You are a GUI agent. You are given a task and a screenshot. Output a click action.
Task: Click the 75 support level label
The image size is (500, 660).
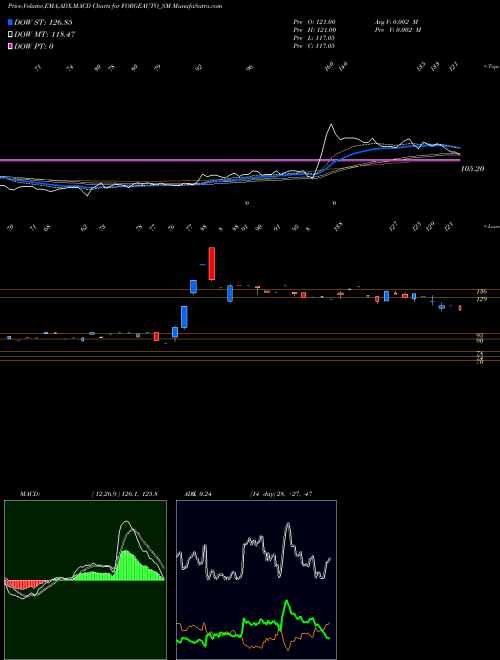coord(480,354)
